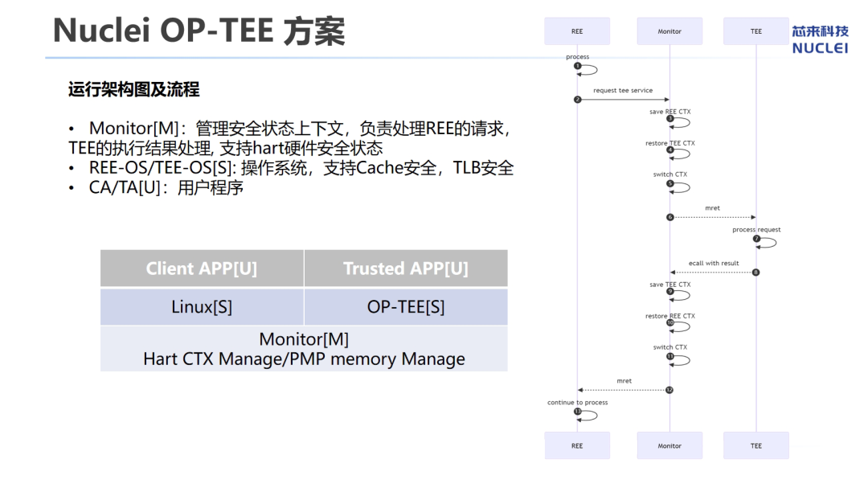Click the Nuclei 芯来科技 logo
Viewport: 868px width, 488px height.
820,39
